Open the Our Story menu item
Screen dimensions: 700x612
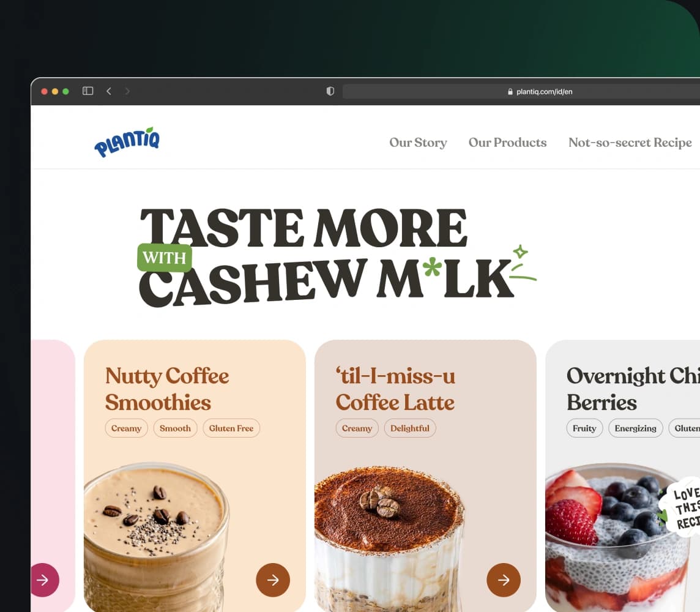pyautogui.click(x=418, y=143)
